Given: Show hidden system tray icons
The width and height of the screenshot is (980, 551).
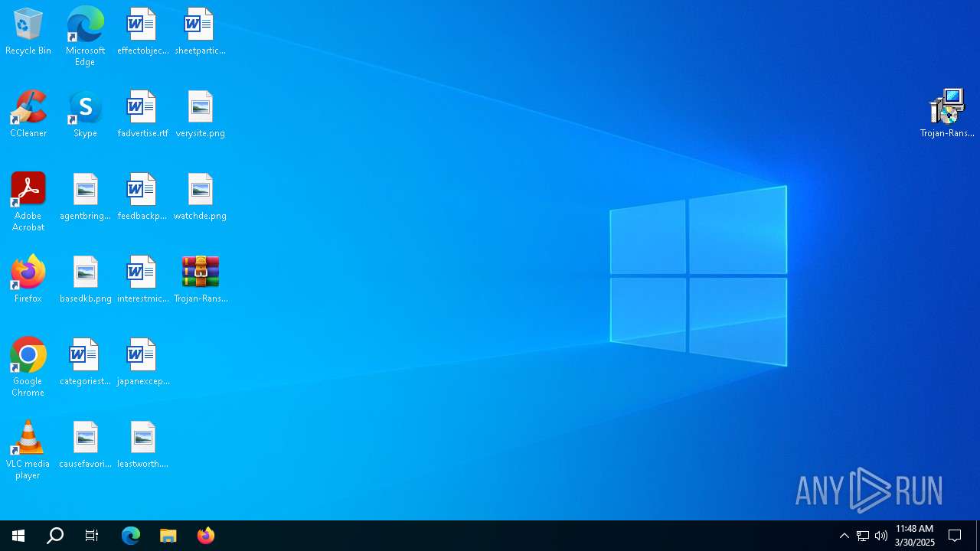Looking at the screenshot, I should coord(844,536).
